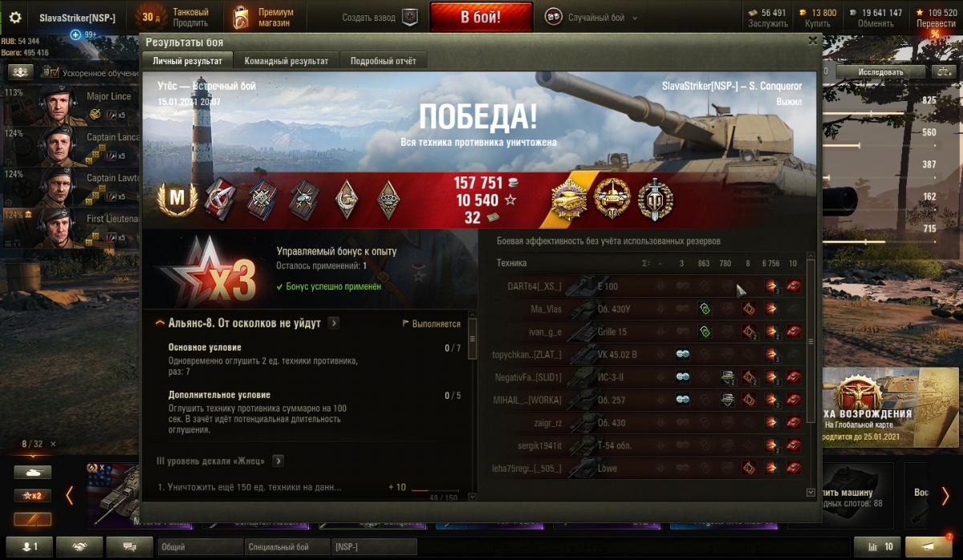This screenshot has height=560, width=963.
Task: Toggle the tank type carousel filter
Action: (32, 473)
